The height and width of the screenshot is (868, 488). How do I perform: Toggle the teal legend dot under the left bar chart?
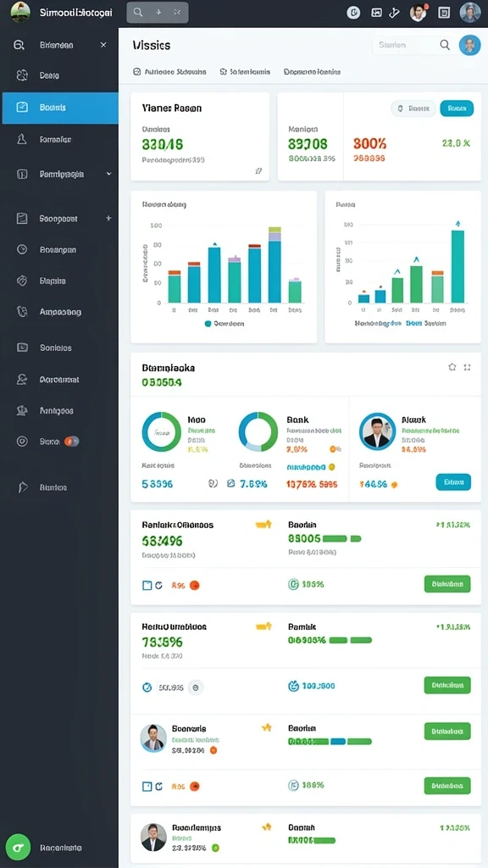[x=208, y=324]
